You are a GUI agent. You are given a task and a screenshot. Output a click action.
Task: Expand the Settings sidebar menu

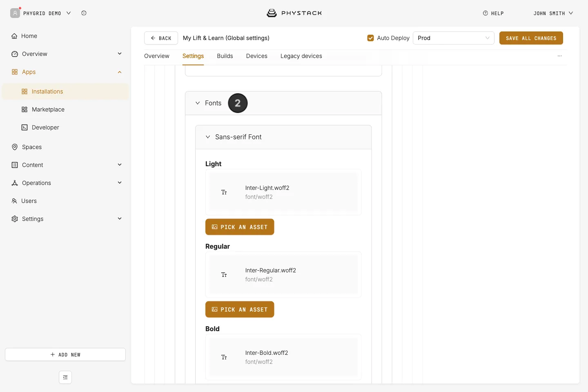[120, 219]
